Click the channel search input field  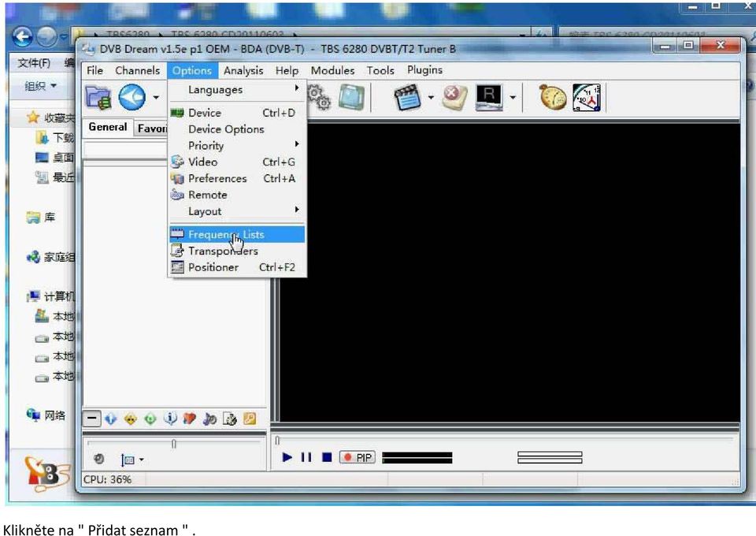(x=125, y=150)
